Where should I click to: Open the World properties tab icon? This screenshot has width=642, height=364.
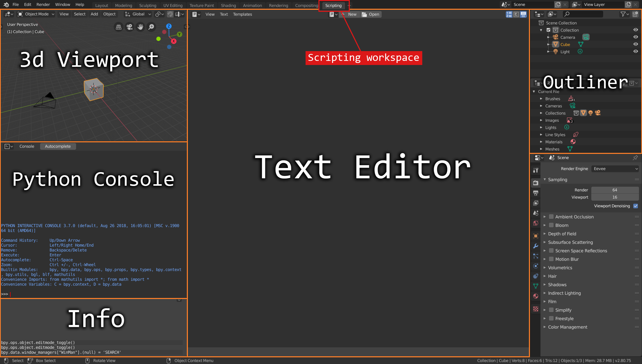[536, 223]
